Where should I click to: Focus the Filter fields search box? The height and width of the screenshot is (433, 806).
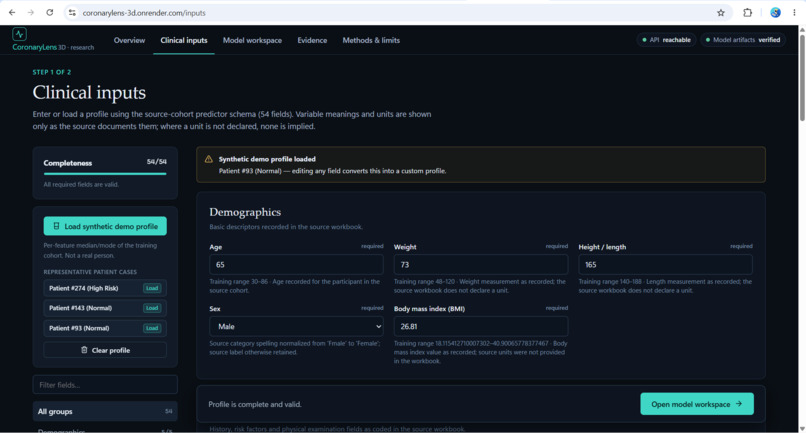(x=105, y=385)
